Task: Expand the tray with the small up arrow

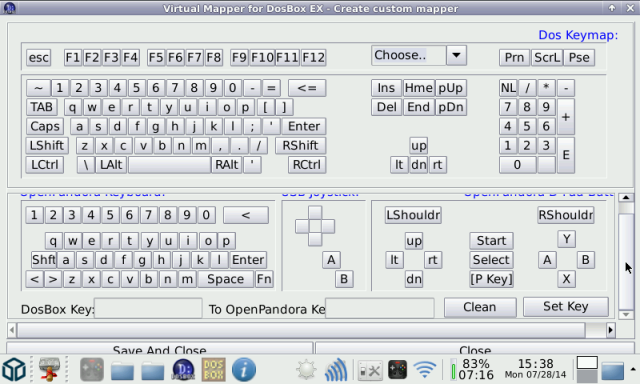Action: [633, 369]
